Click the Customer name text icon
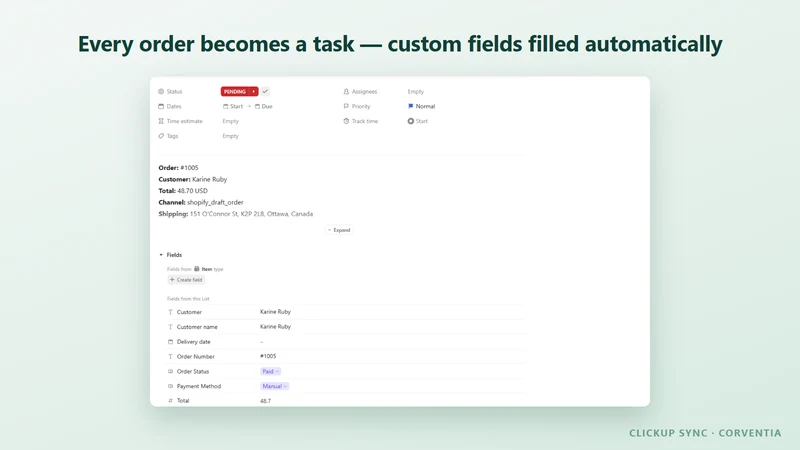 pos(170,327)
